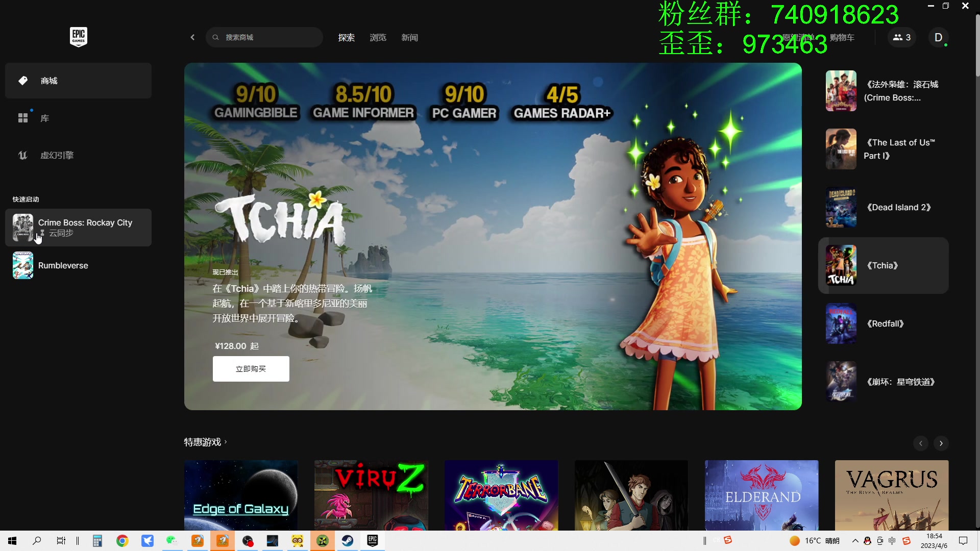Open the 16°C 晴朗 weather widget

(815, 541)
